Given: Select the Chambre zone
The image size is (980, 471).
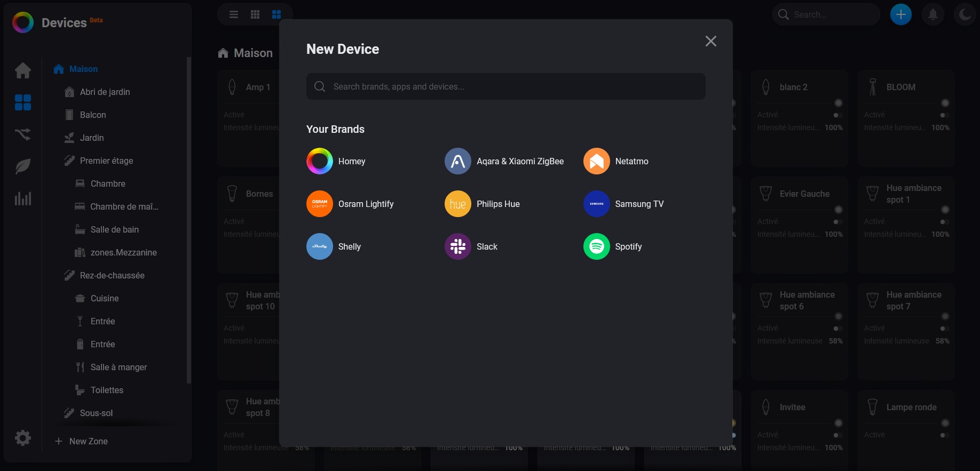Looking at the screenshot, I should coord(108,183).
